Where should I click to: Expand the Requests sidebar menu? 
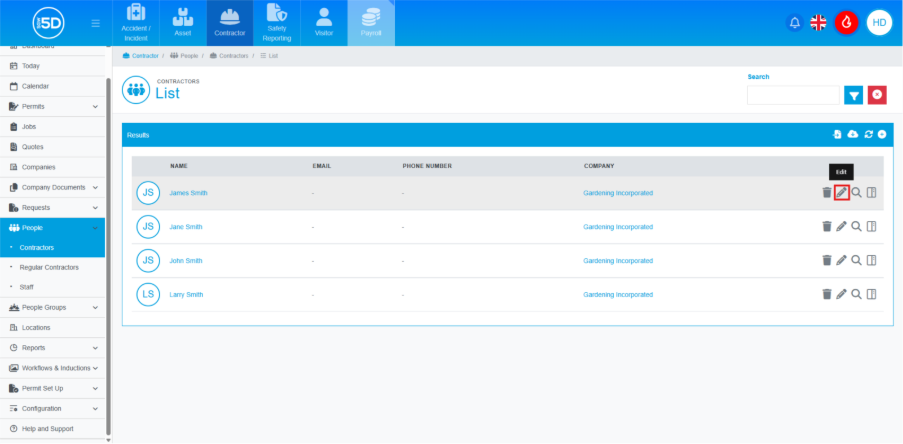point(52,207)
